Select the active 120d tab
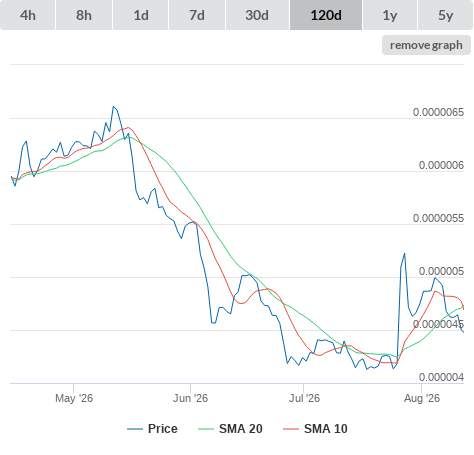This screenshot has width=474, height=455. [x=326, y=15]
